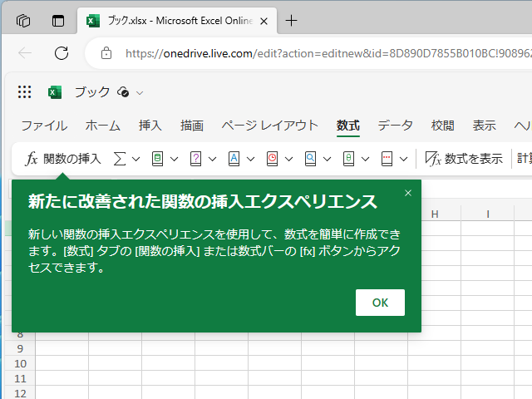Expand the more functions dropdown
Image resolution: width=532 pixels, height=399 pixels.
[x=404, y=159]
